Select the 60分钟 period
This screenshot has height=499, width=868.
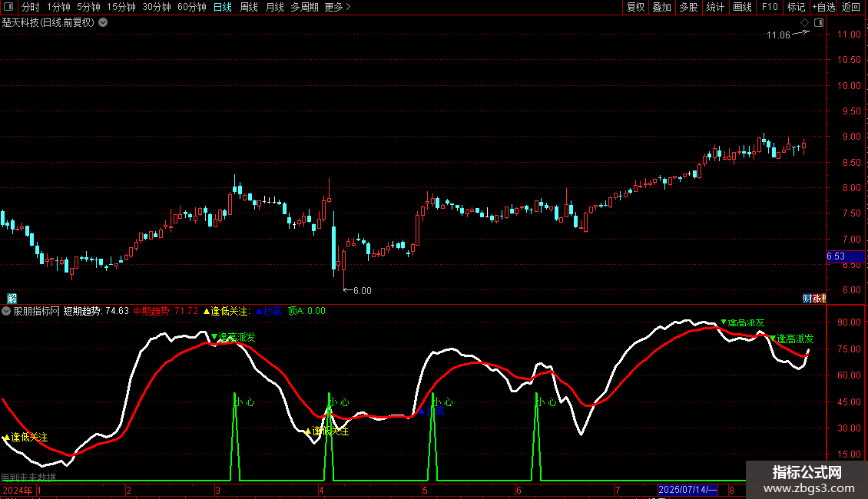click(192, 7)
